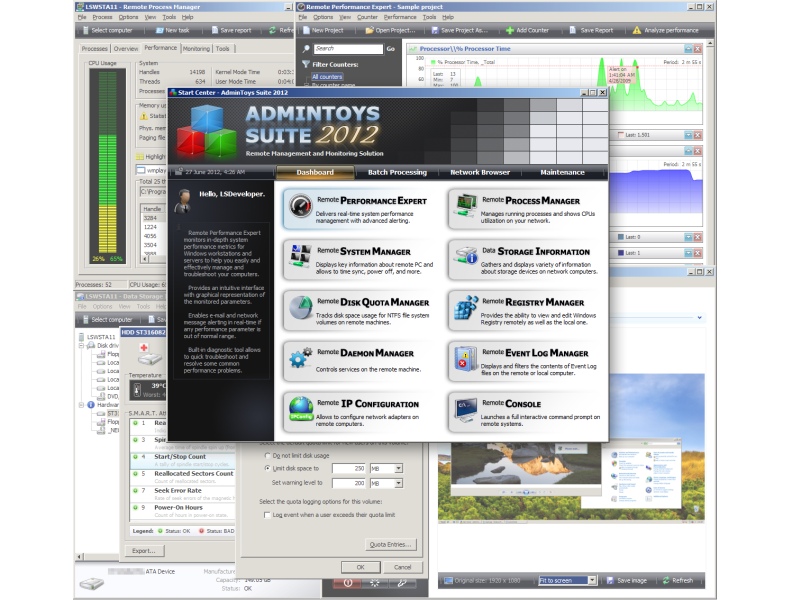Image resolution: width=800 pixels, height=600 pixels.
Task: Open Remote Event Log Manager icon
Action: [x=466, y=358]
